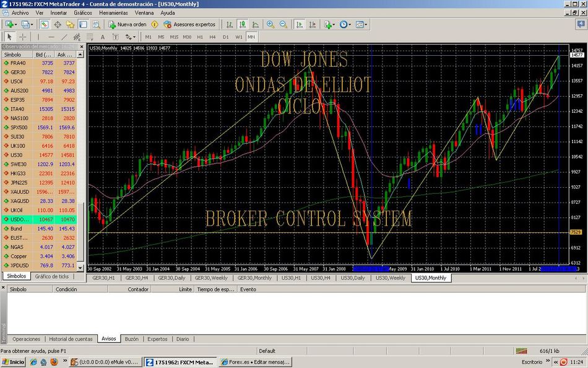The height and width of the screenshot is (368, 588).
Task: Select the W1 timeframe button
Action: click(238, 37)
